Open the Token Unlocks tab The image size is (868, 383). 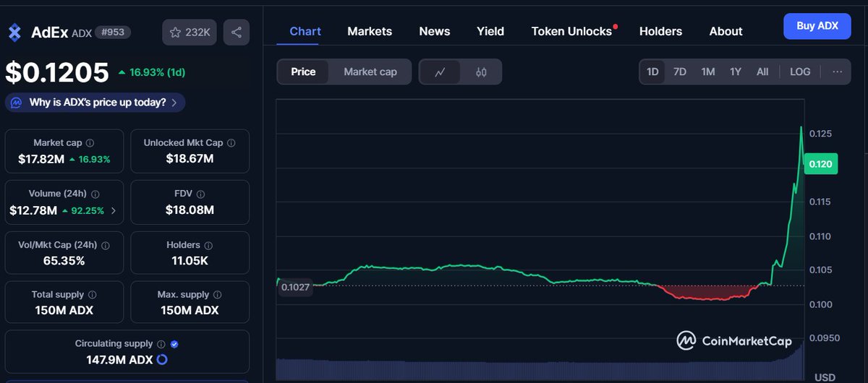click(572, 31)
